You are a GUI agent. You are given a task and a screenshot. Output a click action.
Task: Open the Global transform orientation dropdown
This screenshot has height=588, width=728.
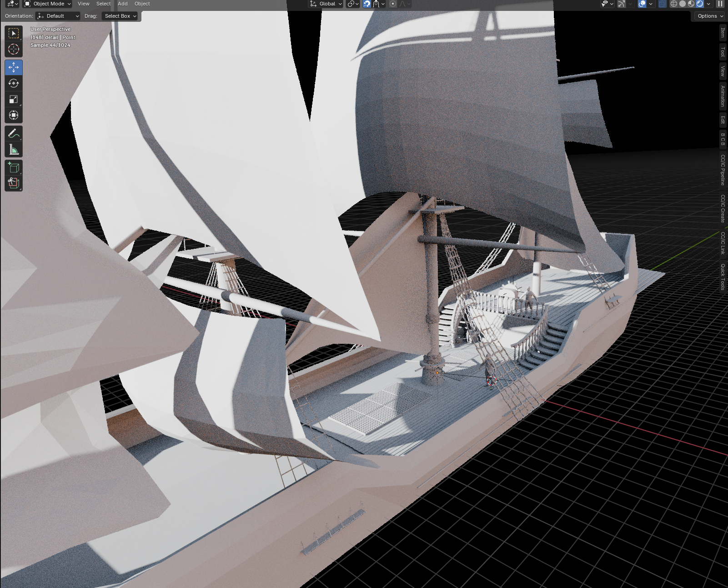click(x=326, y=4)
